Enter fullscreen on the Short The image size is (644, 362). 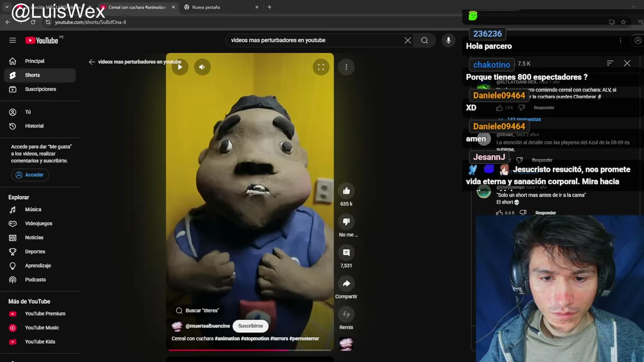click(321, 67)
